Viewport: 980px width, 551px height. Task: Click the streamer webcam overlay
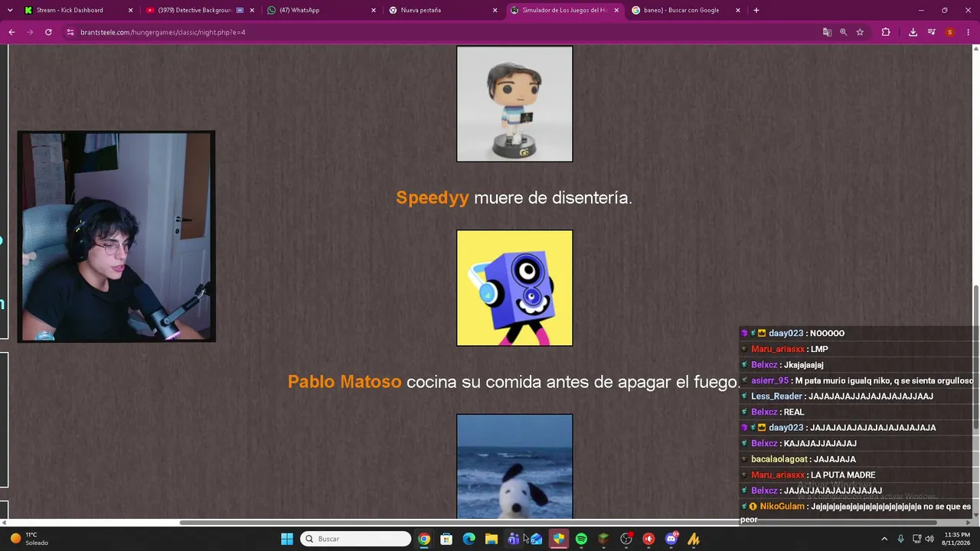[116, 236]
